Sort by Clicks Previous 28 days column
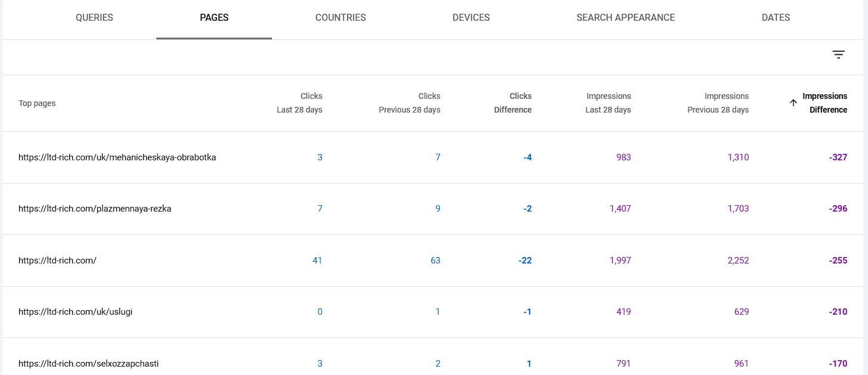868x375 pixels. coord(410,103)
